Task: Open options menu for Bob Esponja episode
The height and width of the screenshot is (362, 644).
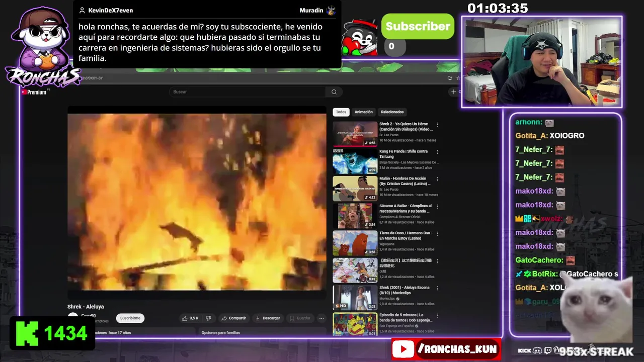Action: coord(438,316)
